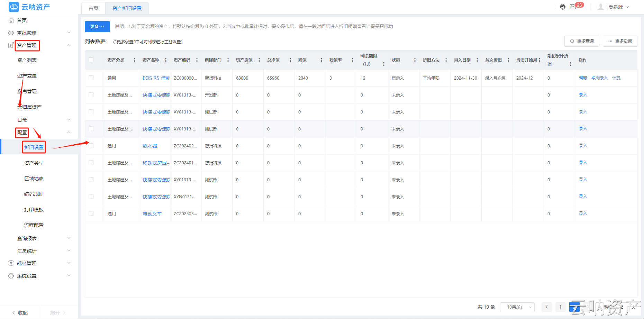The image size is (644, 319).
Task: Select page 1 in pagination
Action: pos(561,307)
